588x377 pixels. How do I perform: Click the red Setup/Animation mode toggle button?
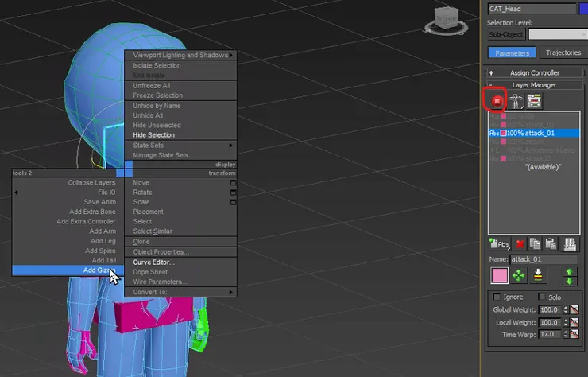click(x=497, y=101)
